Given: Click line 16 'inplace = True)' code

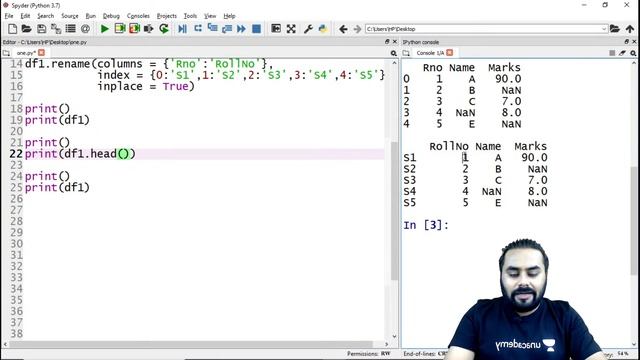Looking at the screenshot, I should click(146, 87).
